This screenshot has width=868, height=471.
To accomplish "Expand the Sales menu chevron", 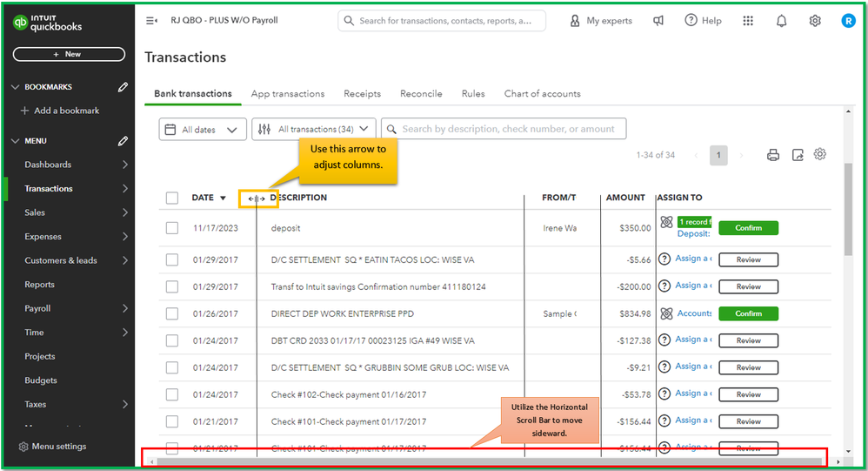I will [x=125, y=212].
